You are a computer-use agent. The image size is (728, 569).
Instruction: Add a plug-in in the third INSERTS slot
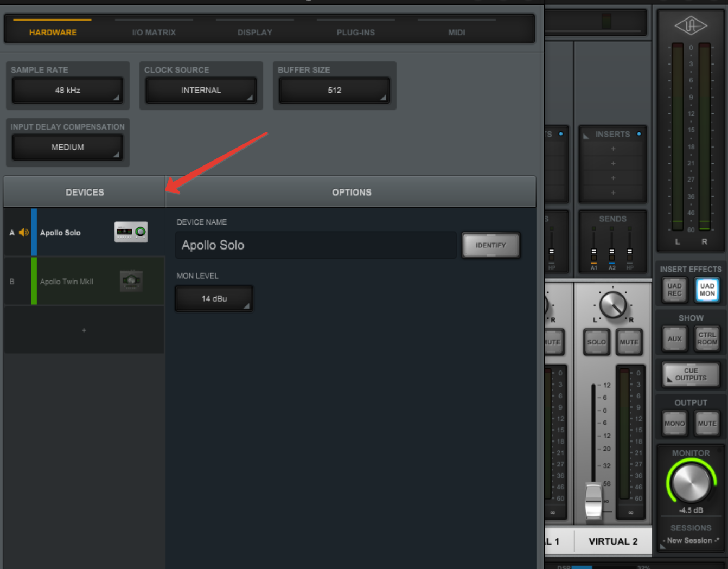(613, 178)
